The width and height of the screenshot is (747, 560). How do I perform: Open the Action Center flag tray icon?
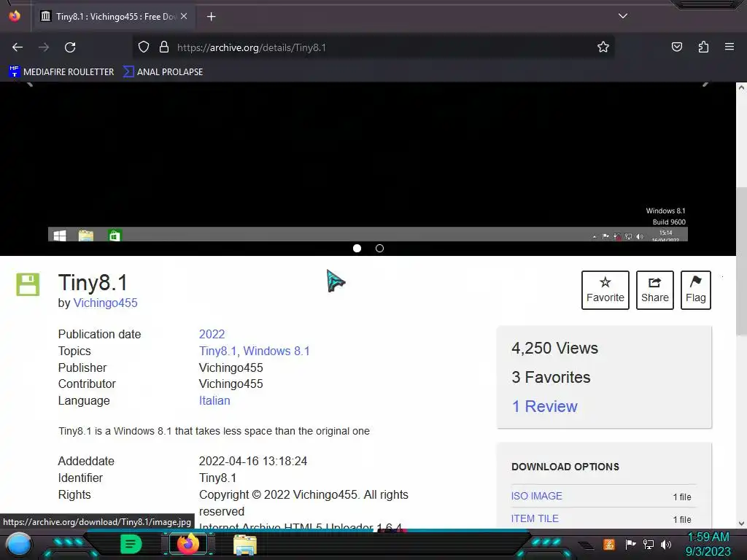click(630, 544)
